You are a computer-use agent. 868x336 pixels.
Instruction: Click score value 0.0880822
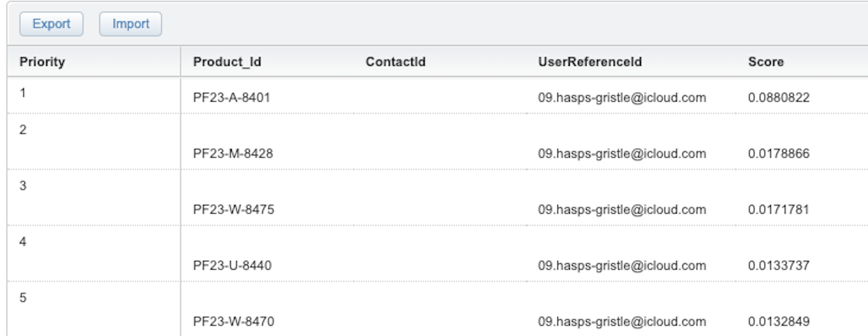point(778,98)
